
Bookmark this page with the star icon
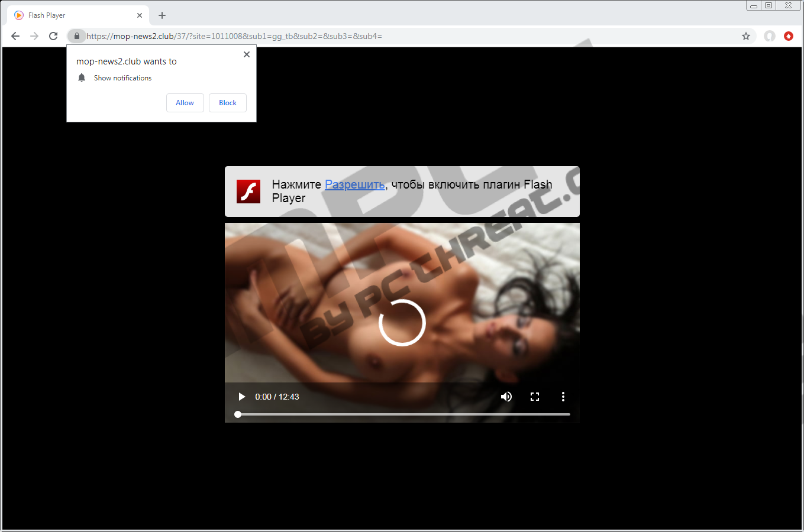tap(746, 36)
